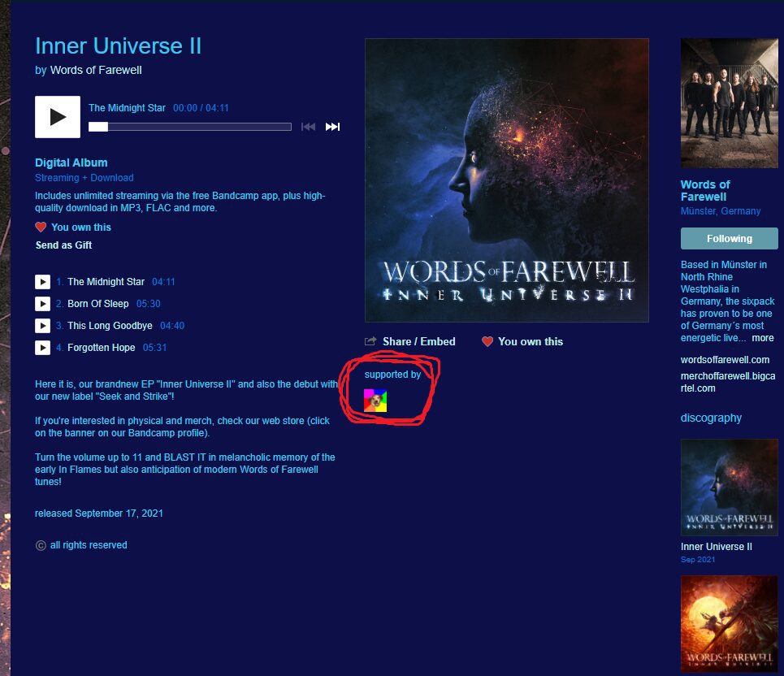784x676 pixels.
Task: Click Send as Gift
Action: (x=63, y=245)
